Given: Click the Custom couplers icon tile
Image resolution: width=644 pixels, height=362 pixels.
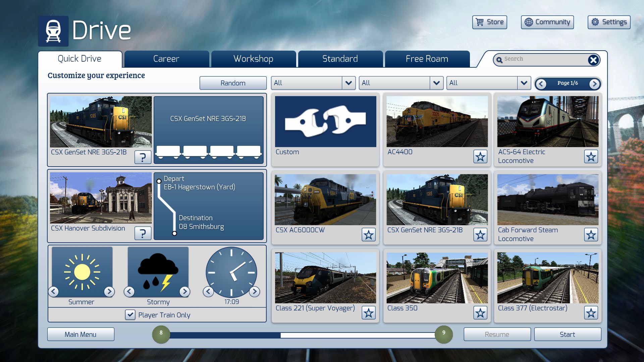Looking at the screenshot, I should click(x=326, y=122).
